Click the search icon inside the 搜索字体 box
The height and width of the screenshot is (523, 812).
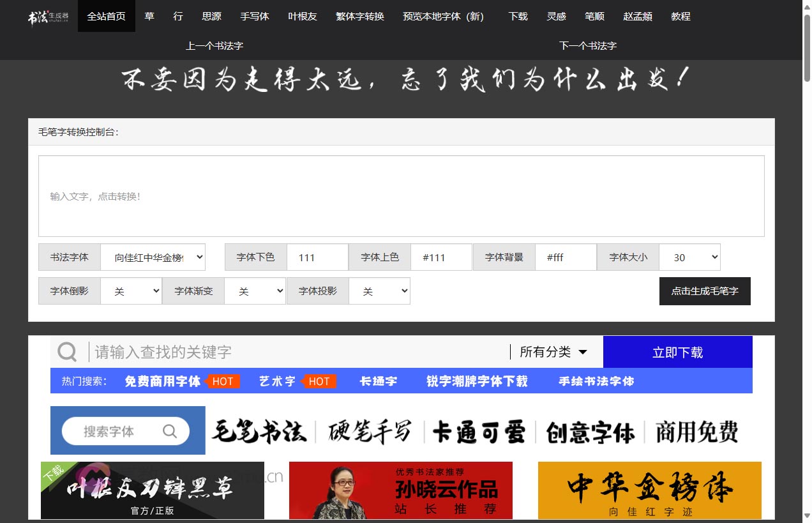[169, 430]
